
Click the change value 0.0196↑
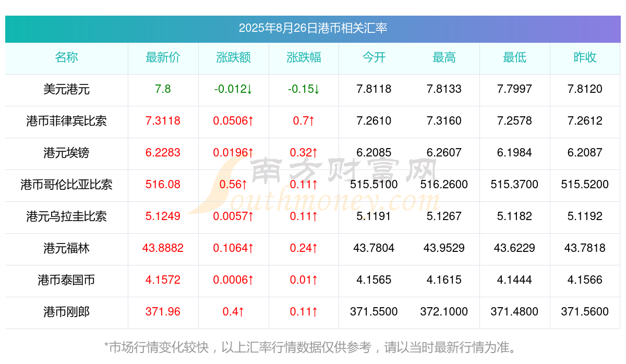tap(234, 153)
